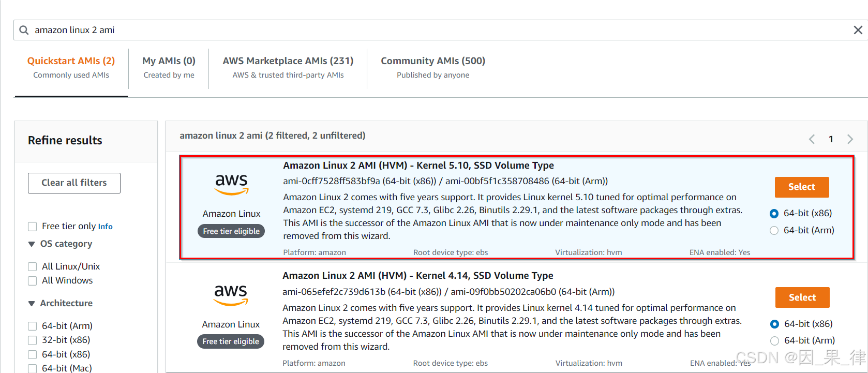This screenshot has width=868, height=373.
Task: Go to previous results page arrow
Action: point(812,139)
